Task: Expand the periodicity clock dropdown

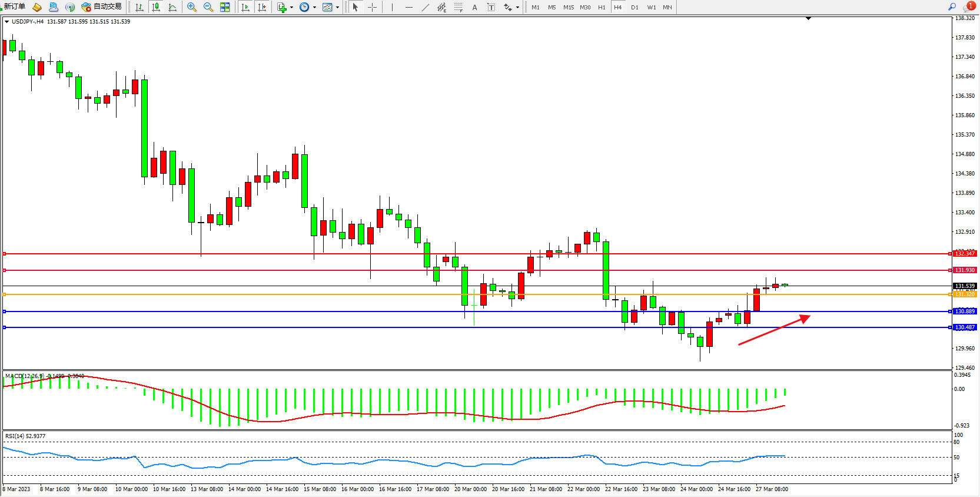Action: 314,7
